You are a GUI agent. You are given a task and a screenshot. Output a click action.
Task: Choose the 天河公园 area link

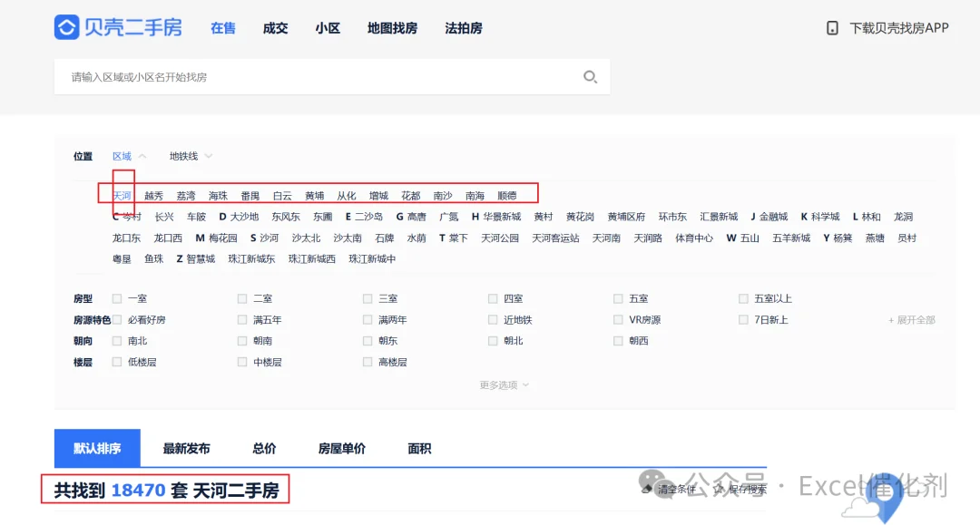[500, 238]
